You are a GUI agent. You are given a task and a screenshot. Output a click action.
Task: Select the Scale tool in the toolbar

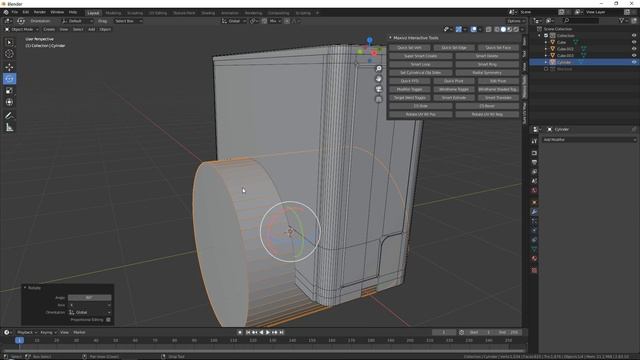(x=9, y=91)
